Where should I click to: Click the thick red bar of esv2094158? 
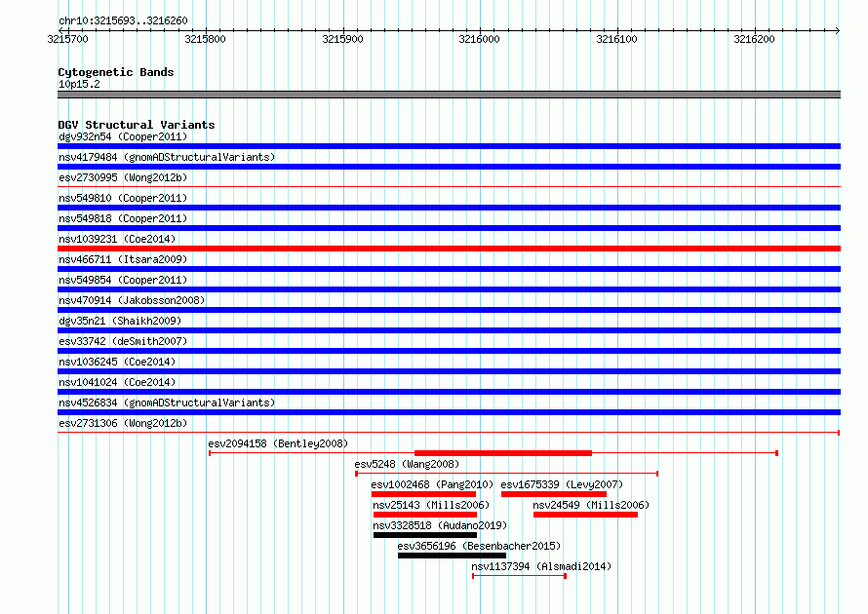[x=503, y=453]
